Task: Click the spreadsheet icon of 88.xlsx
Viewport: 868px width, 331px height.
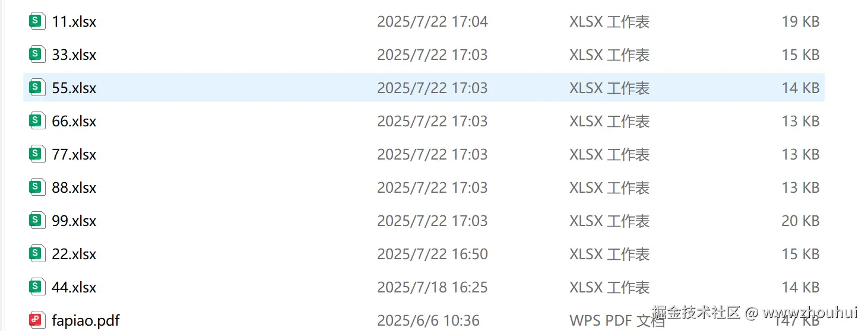Action: pyautogui.click(x=37, y=187)
